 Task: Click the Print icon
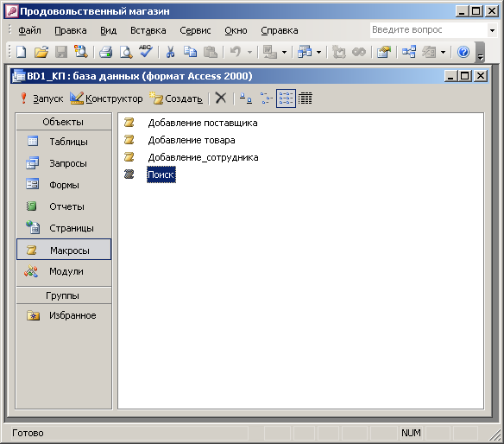point(106,52)
